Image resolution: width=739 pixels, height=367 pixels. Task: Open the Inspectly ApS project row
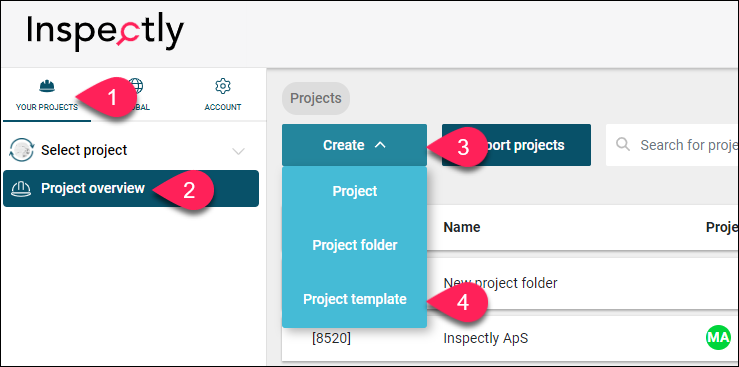click(510, 338)
